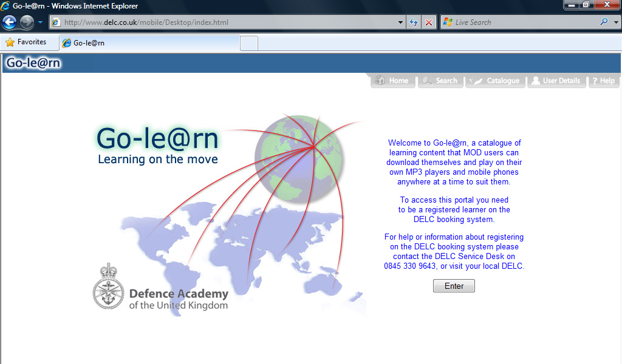Type in the Live Search box
The height and width of the screenshot is (364, 622).
coord(522,22)
